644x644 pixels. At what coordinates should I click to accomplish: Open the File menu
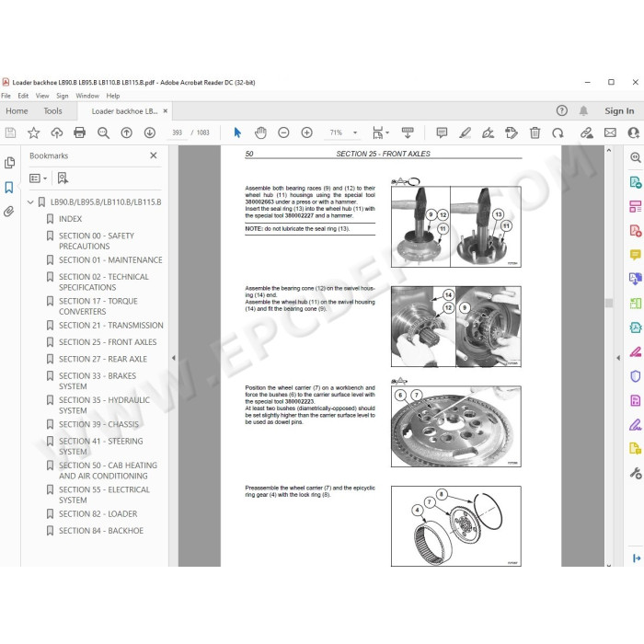point(6,96)
